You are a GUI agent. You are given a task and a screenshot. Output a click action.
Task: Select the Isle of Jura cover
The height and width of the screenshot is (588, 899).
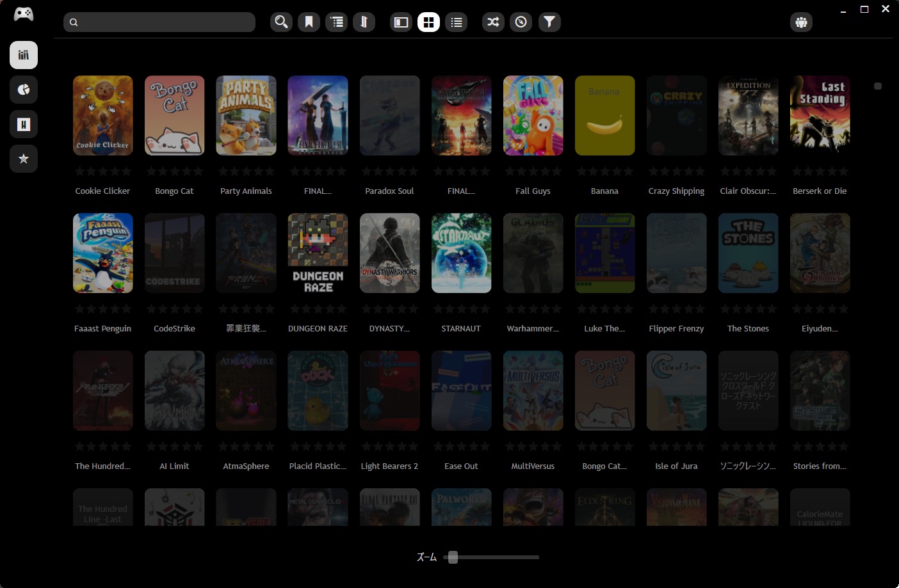coord(676,391)
